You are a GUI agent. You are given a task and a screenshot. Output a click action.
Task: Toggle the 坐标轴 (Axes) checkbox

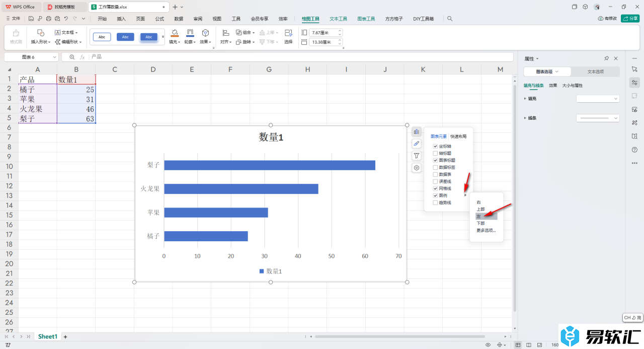click(435, 146)
